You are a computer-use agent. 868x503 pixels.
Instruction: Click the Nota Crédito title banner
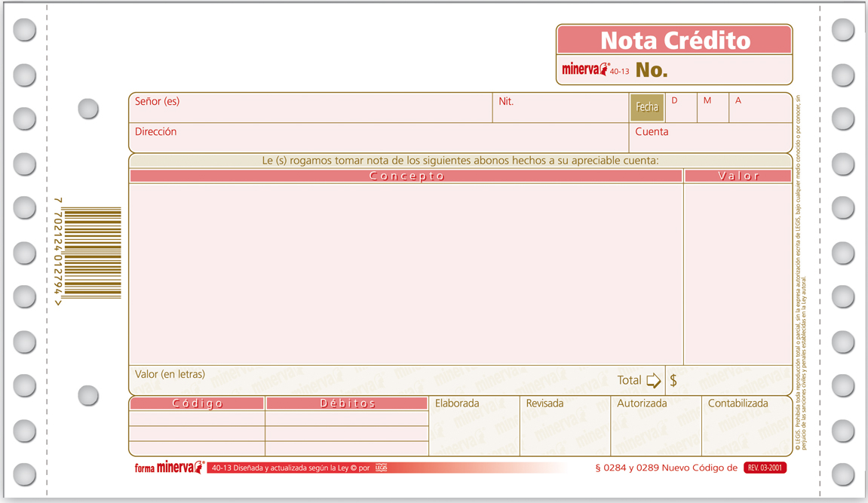(x=673, y=39)
